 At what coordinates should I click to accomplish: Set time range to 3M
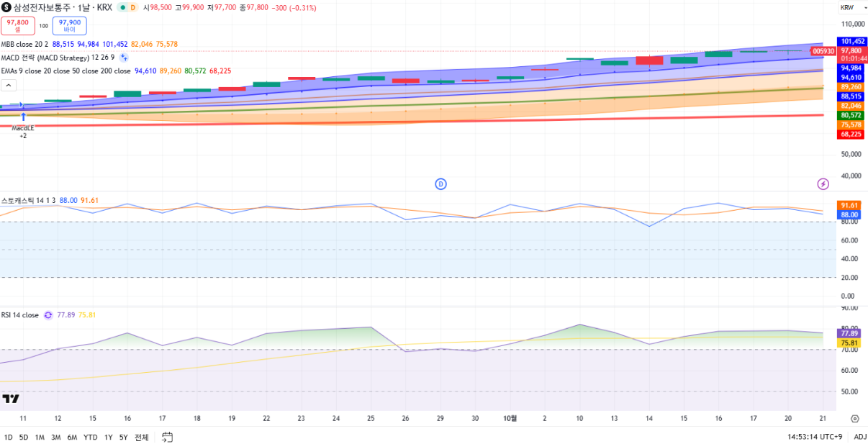click(x=55, y=437)
